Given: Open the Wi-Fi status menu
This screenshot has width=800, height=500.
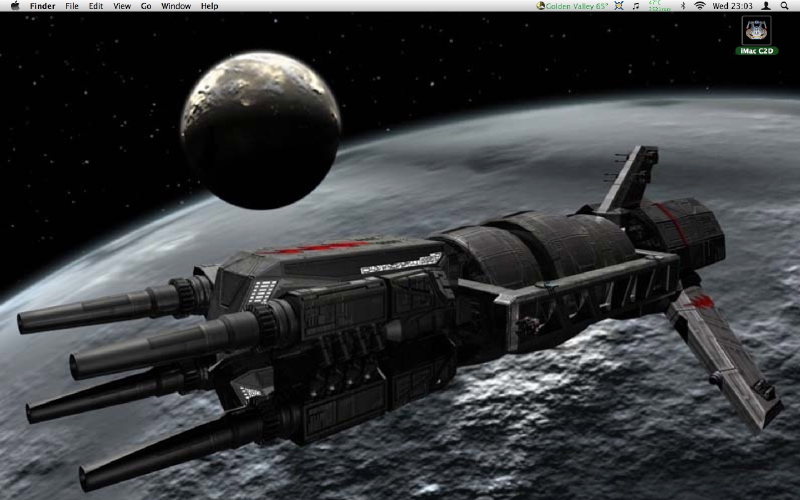Looking at the screenshot, I should click(x=700, y=6).
